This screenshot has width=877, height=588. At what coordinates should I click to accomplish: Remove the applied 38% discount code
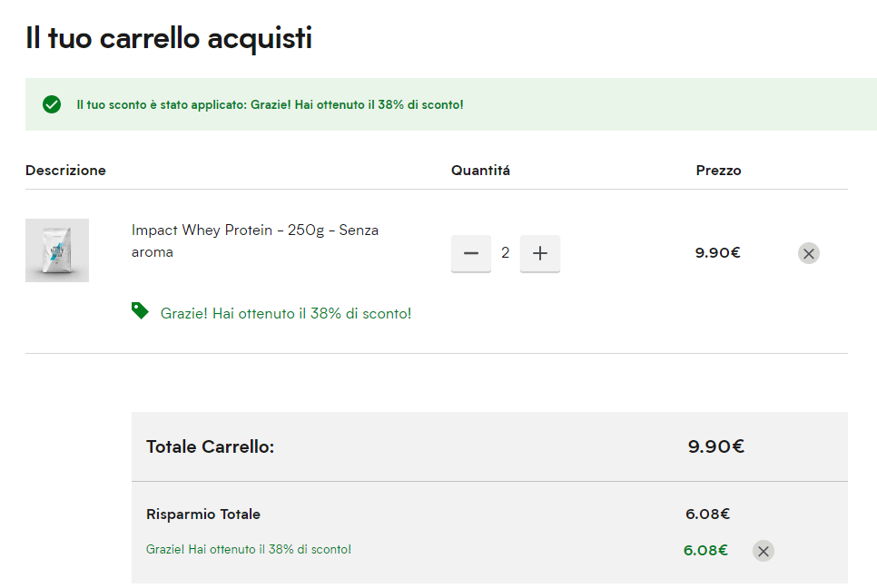pos(764,551)
